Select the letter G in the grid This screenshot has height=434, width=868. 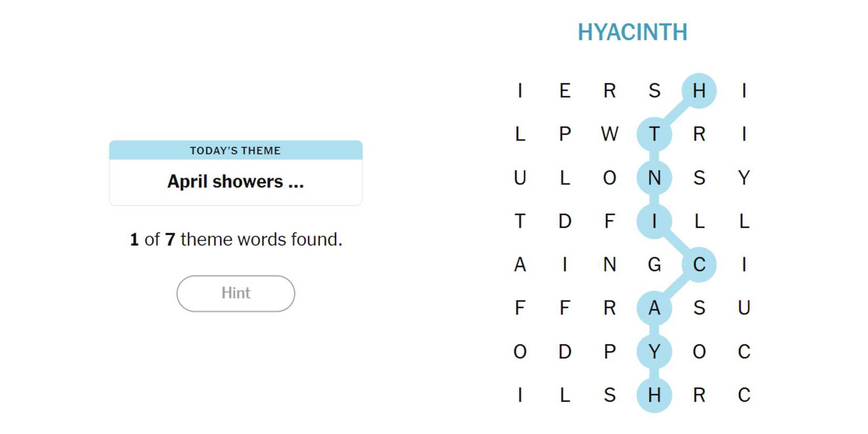pyautogui.click(x=654, y=265)
